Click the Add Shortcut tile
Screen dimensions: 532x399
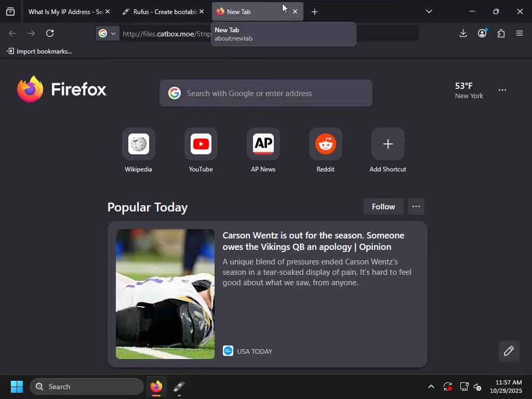pyautogui.click(x=388, y=150)
